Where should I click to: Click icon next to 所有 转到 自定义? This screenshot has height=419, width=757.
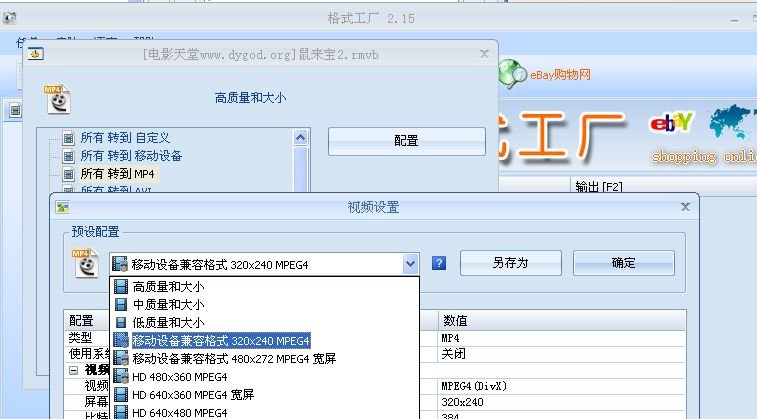tap(69, 139)
